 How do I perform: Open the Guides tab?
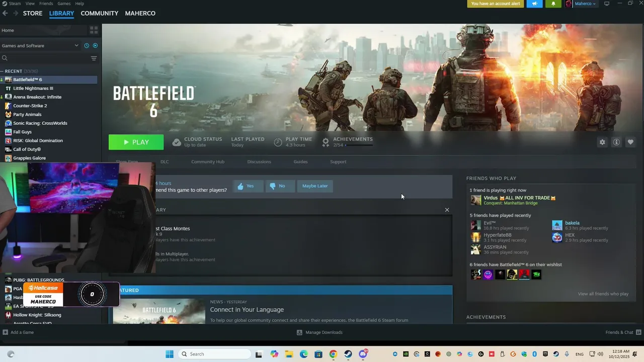[300, 162]
